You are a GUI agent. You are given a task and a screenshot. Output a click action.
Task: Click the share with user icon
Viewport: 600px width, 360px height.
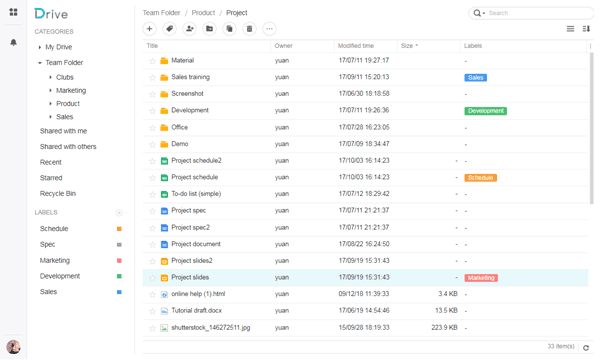[189, 29]
